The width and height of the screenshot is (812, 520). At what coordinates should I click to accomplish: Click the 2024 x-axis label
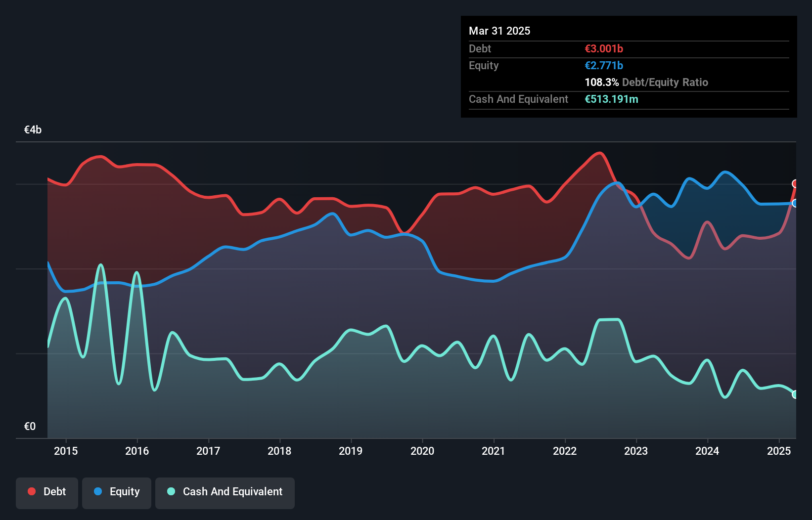707,451
